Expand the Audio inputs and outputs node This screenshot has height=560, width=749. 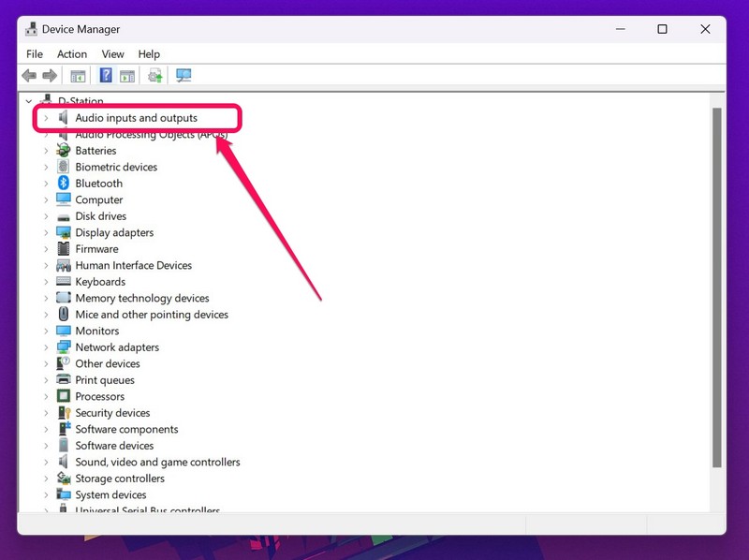tap(46, 118)
